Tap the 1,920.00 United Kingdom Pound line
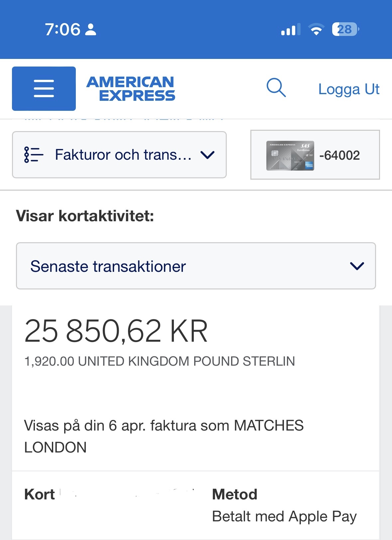The width and height of the screenshot is (392, 540). (x=160, y=361)
